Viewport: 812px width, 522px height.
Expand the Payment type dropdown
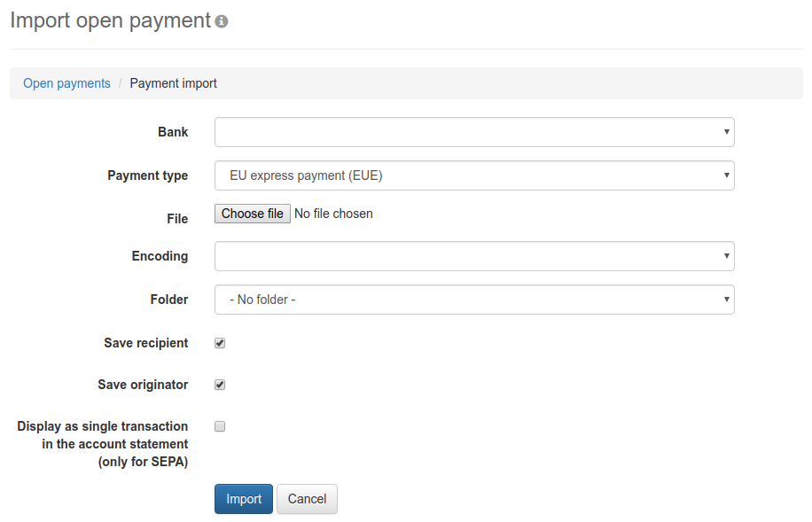tap(474, 175)
